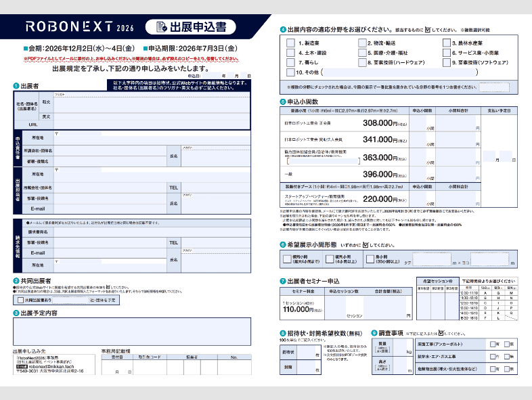Check the 1. 製造業 checkbox
Viewport: 532px width, 400px height.
(x=291, y=43)
